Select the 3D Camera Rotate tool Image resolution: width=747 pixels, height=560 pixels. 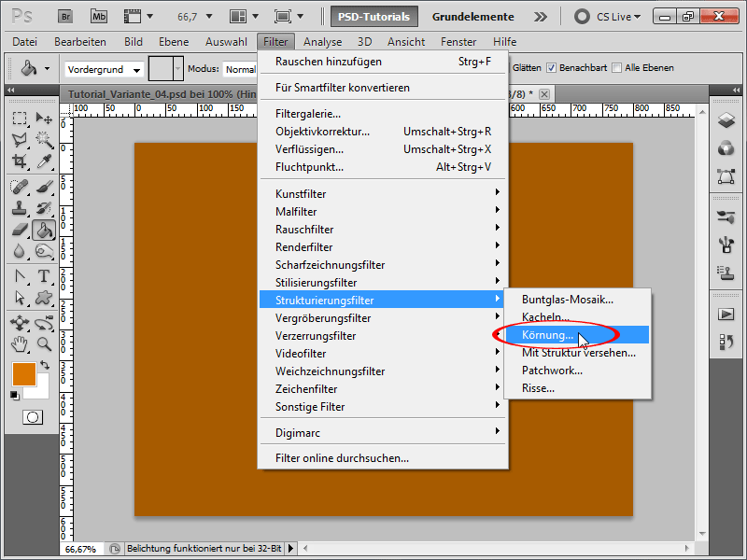coord(44,323)
